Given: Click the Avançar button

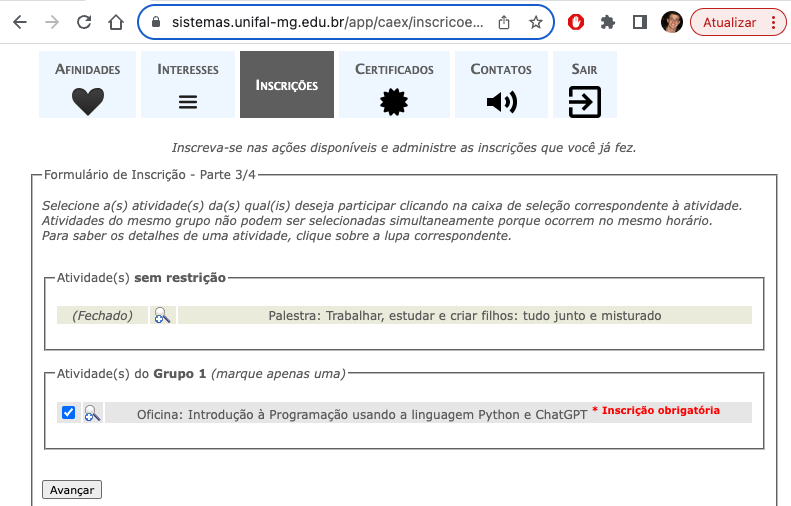Looking at the screenshot, I should (72, 490).
